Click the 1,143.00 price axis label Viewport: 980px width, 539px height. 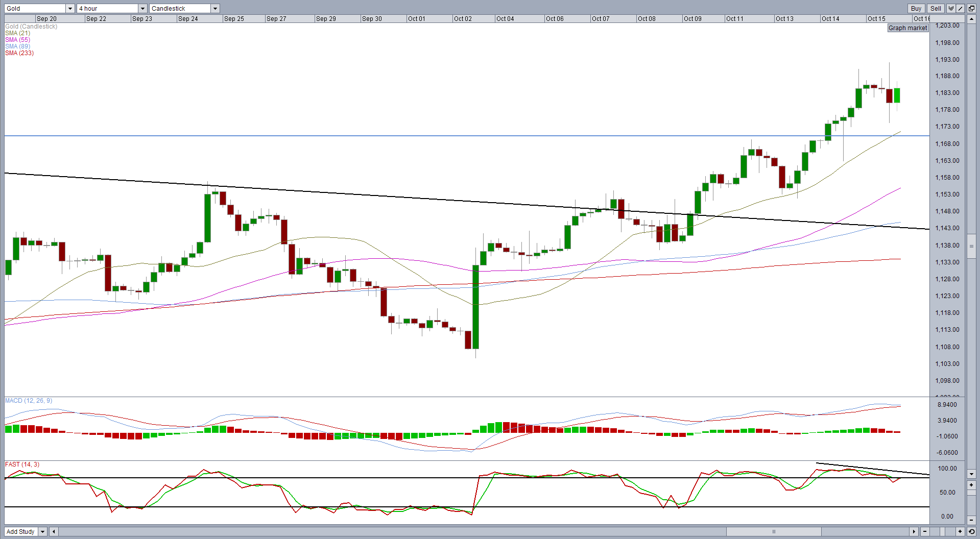[947, 228]
